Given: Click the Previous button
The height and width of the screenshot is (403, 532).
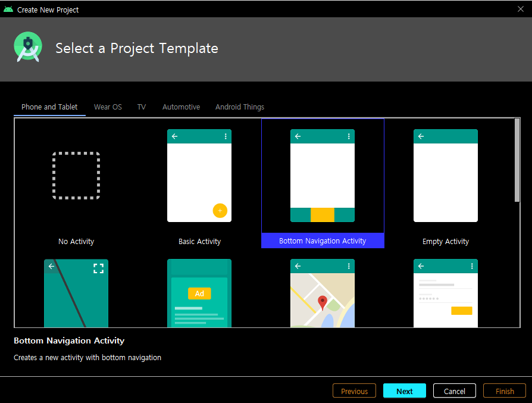Looking at the screenshot, I should (354, 390).
